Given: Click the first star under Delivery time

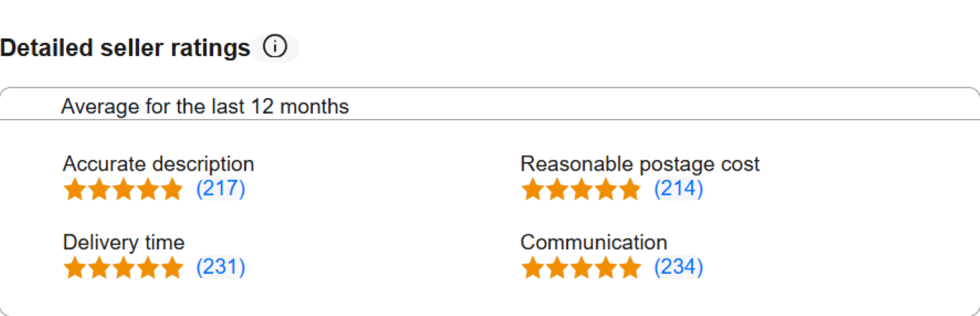Looking at the screenshot, I should pos(75,268).
